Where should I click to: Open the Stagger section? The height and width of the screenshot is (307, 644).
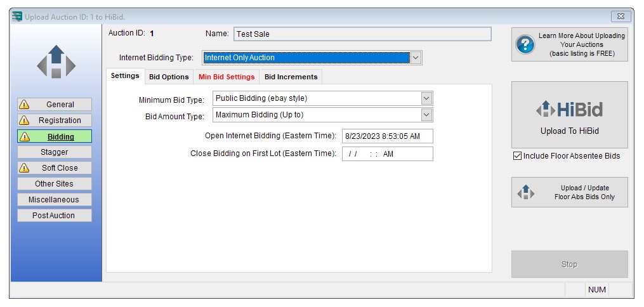pyautogui.click(x=55, y=152)
